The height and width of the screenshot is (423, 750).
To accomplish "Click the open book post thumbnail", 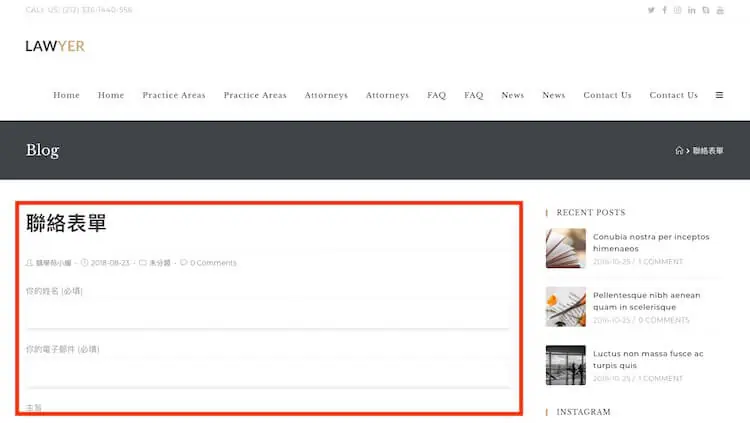I will 565,248.
